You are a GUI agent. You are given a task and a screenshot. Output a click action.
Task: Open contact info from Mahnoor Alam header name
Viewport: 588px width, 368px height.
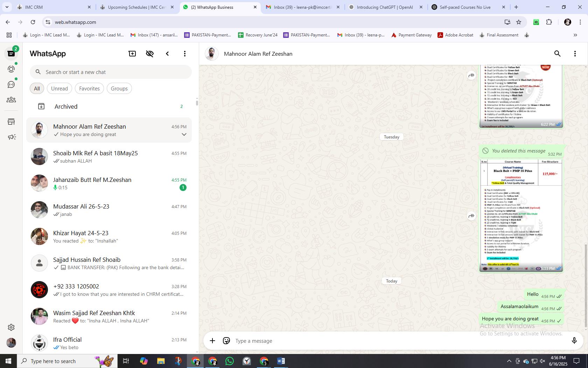pos(258,54)
